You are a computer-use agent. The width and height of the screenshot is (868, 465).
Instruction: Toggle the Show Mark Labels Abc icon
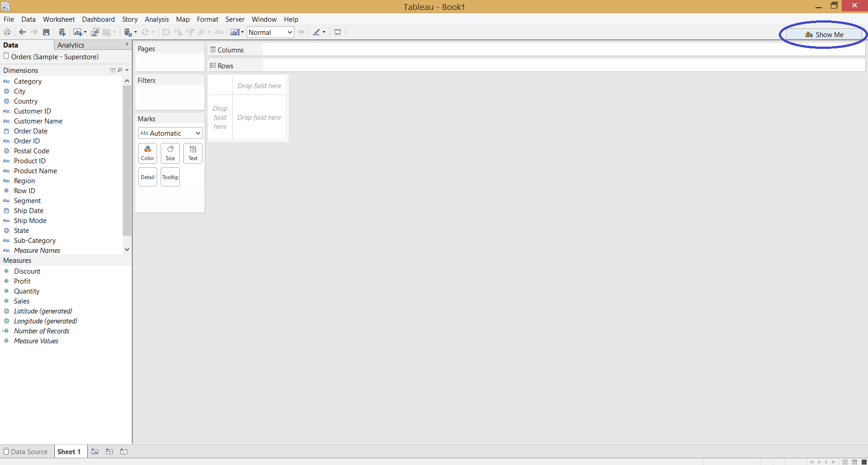pyautogui.click(x=219, y=32)
